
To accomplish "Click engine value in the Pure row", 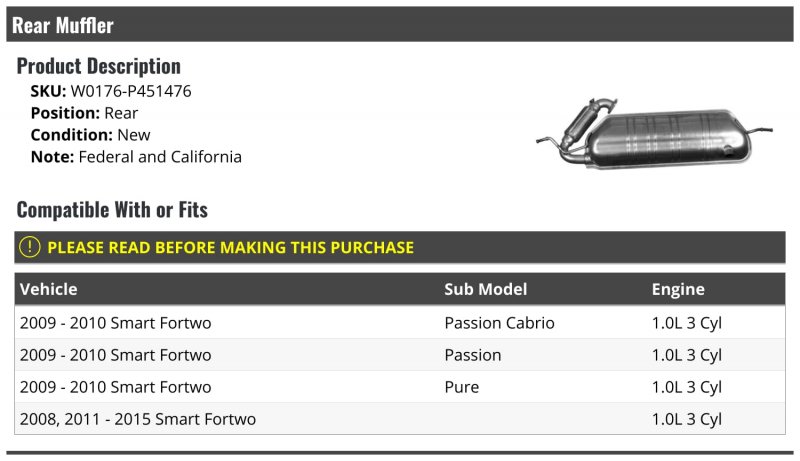I will 686,388.
